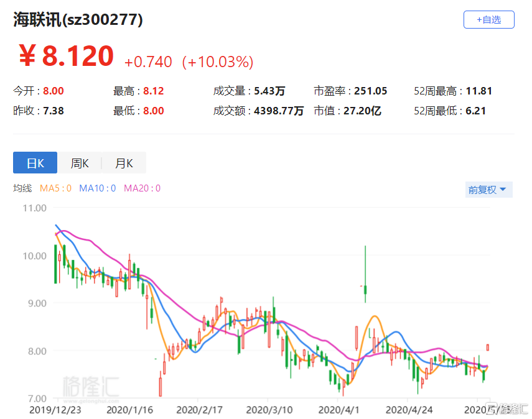Click 52周最高 value 11.81
532x419 pixels.
pyautogui.click(x=478, y=91)
